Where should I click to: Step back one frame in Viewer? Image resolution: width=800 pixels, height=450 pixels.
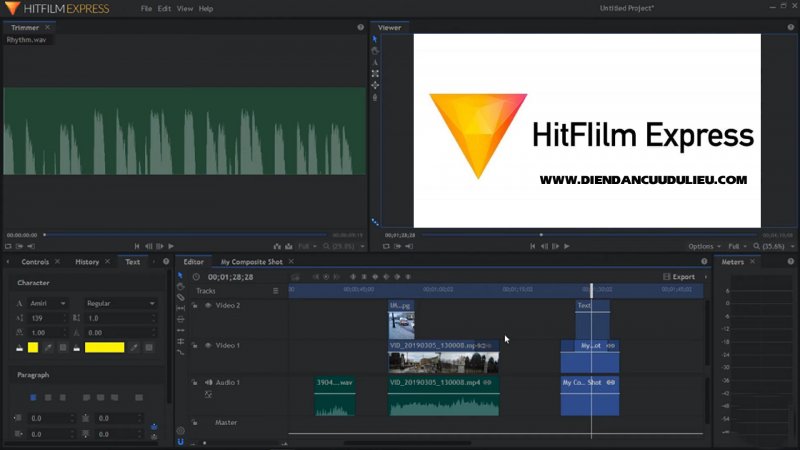click(x=544, y=246)
